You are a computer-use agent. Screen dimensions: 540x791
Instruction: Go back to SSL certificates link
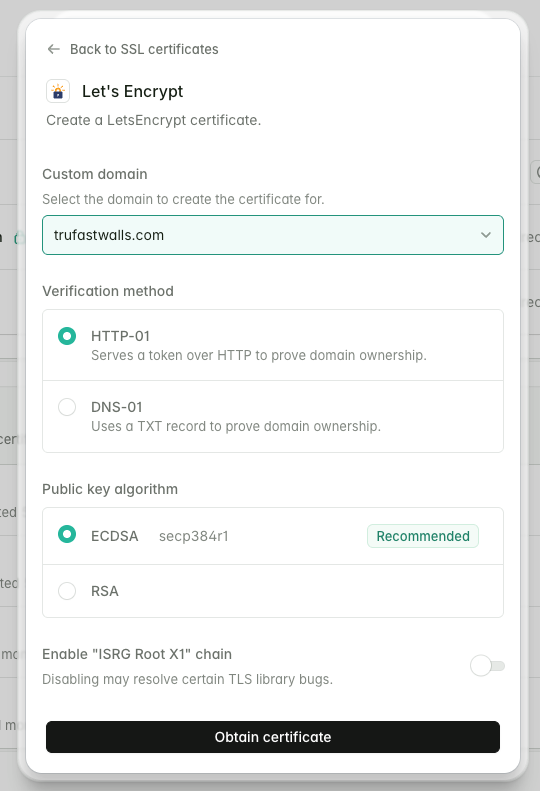[x=144, y=49]
